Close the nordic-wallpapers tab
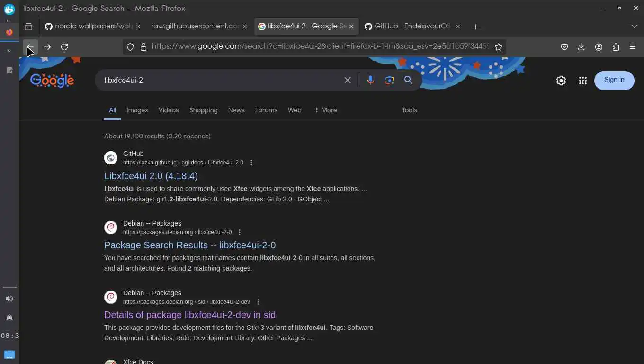Viewport: 644px width, 364px height. (x=138, y=27)
